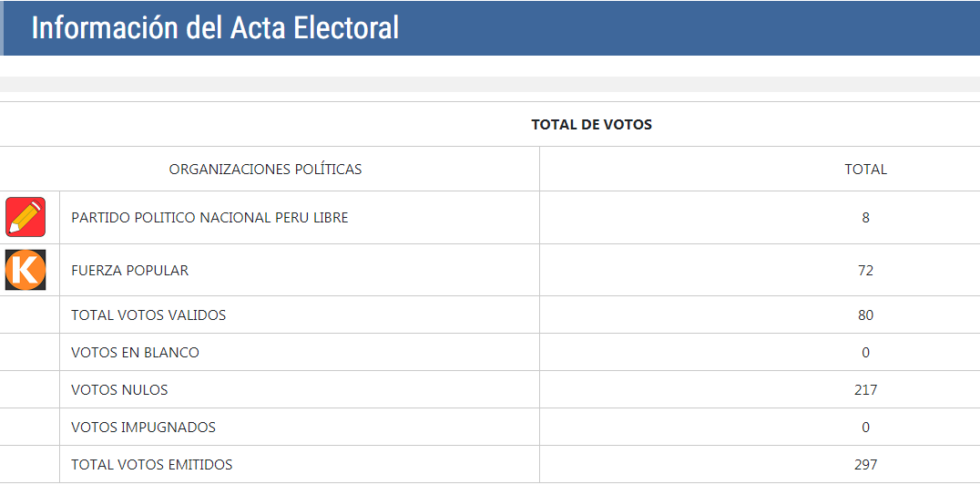
Task: Select PARTIDO POLITICO NACIONAL PERU LIBRE text
Action: pos(209,218)
